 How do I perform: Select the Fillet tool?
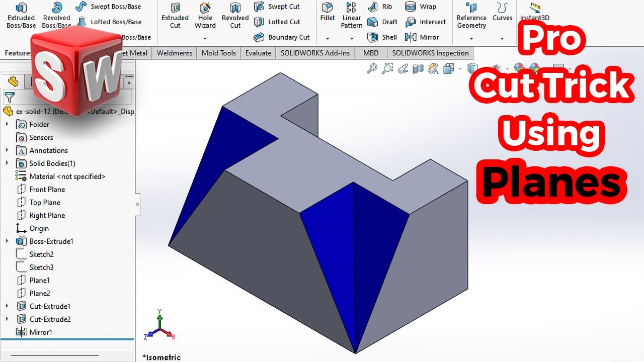tap(328, 13)
